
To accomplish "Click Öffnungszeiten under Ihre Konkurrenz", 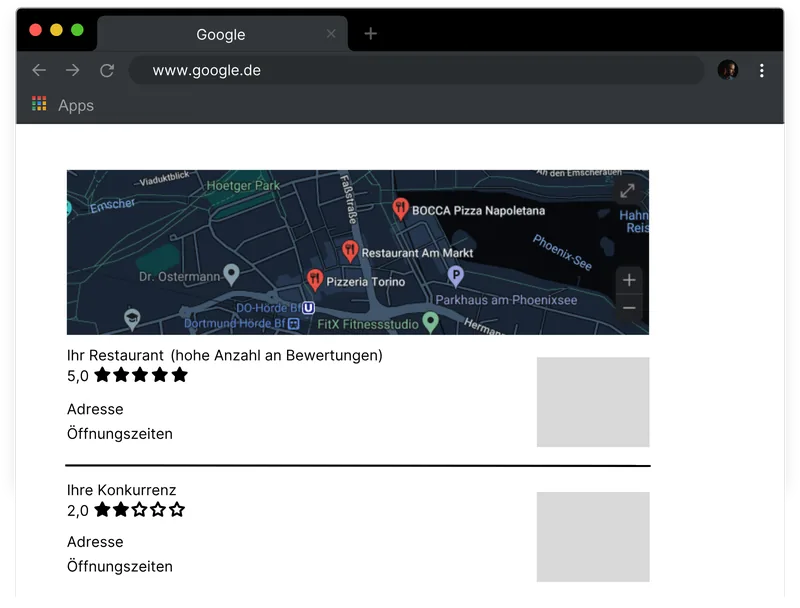I will [x=119, y=566].
